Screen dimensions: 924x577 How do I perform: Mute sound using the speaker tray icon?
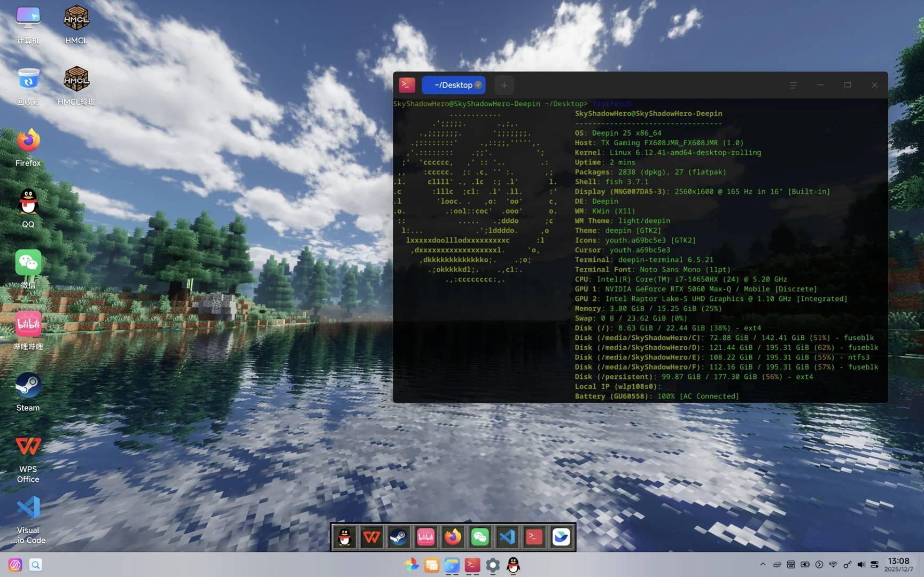pos(861,565)
